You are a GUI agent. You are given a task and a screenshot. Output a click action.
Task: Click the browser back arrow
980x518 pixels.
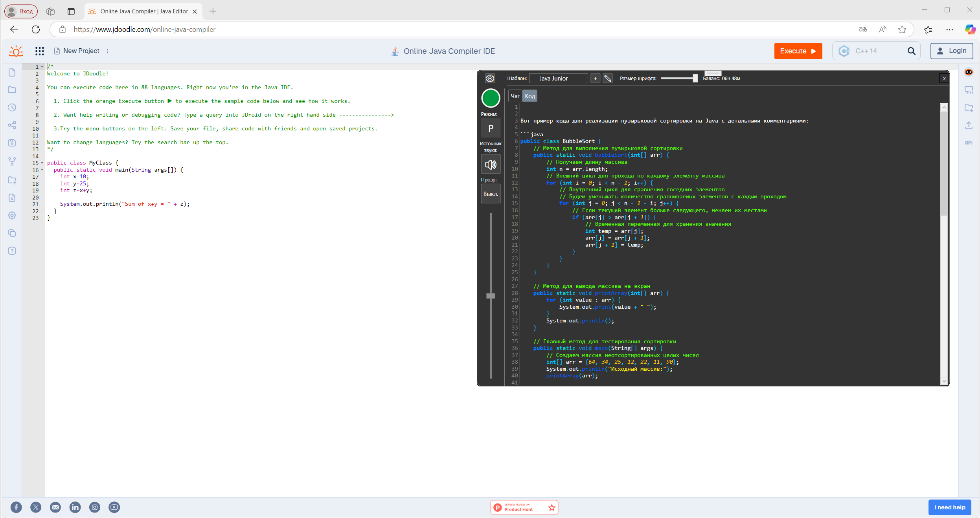tap(14, 29)
